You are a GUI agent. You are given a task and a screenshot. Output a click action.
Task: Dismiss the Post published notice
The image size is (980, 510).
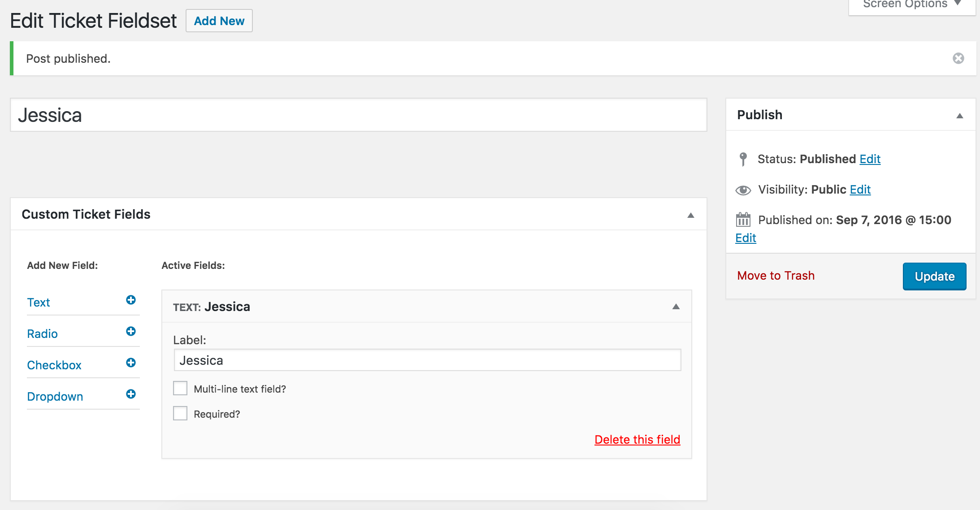[958, 58]
